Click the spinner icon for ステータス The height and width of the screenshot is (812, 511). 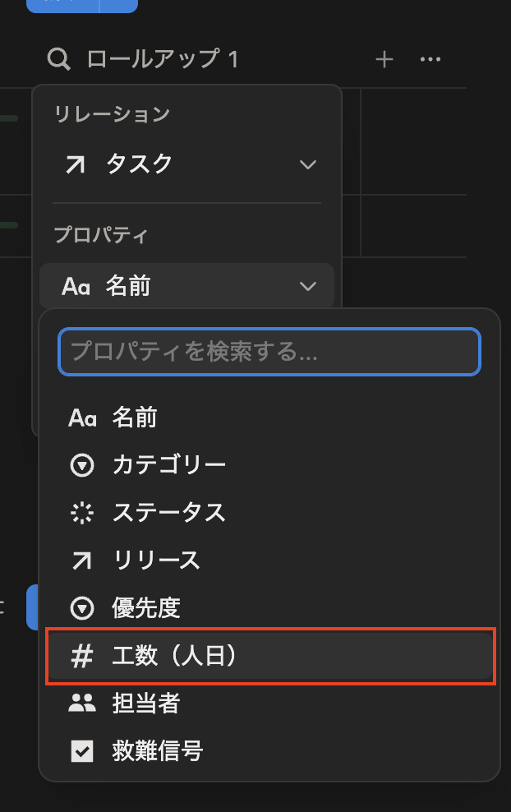[x=82, y=513]
